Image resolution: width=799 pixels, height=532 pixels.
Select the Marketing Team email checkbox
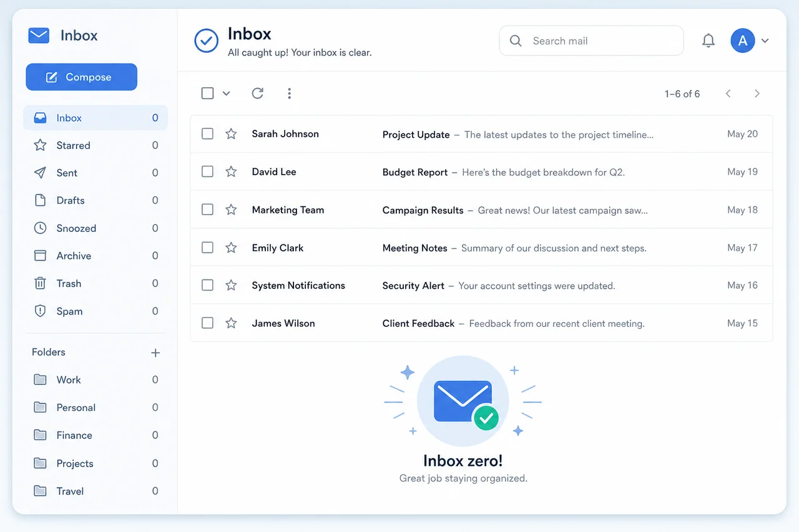[207, 210]
